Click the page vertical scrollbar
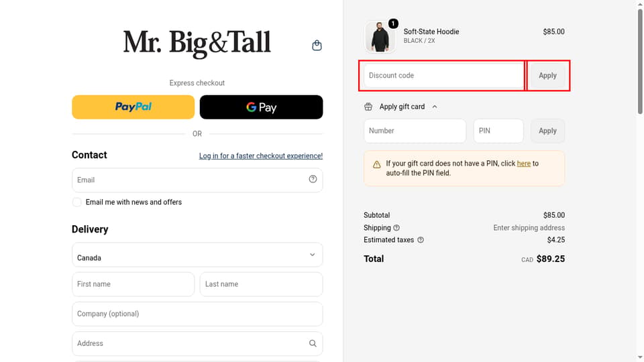 640,62
